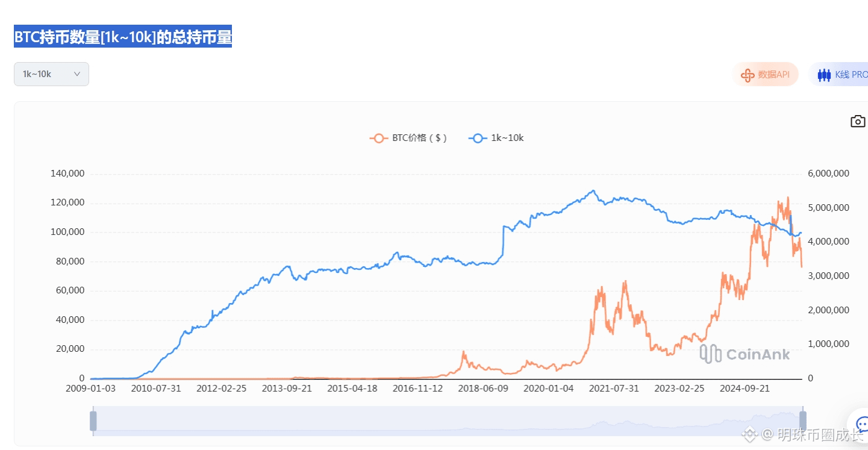Click the highlighted BTC持币数量 chart title
The height and width of the screenshot is (450, 868).
pos(123,37)
